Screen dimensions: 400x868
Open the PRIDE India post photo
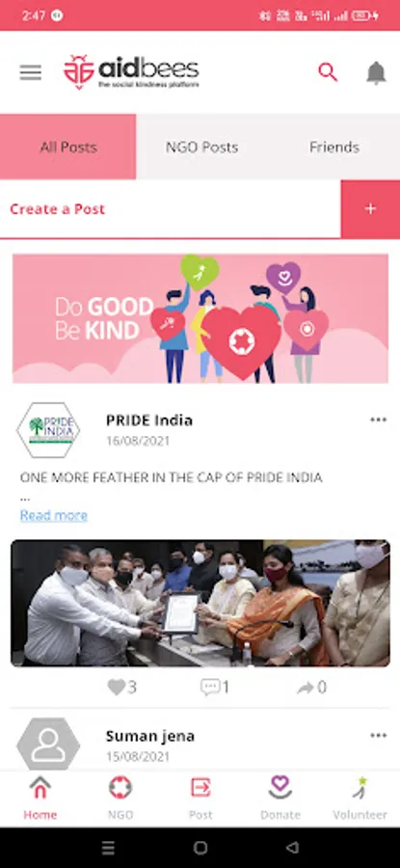pyautogui.click(x=200, y=603)
